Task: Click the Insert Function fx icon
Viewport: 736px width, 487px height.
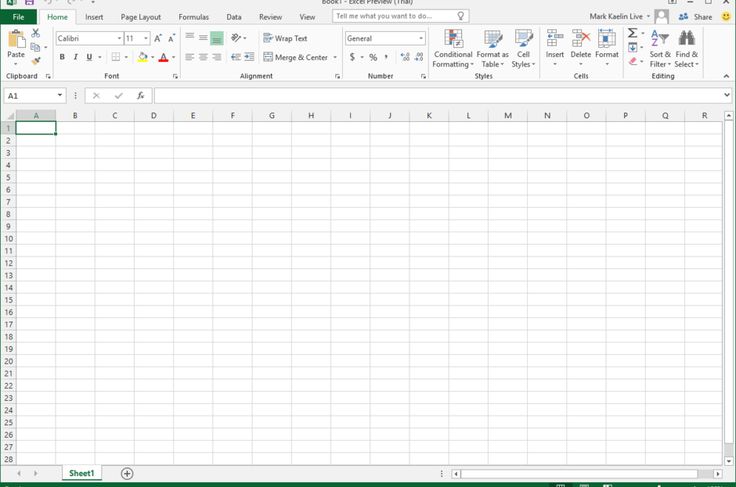Action: point(141,96)
